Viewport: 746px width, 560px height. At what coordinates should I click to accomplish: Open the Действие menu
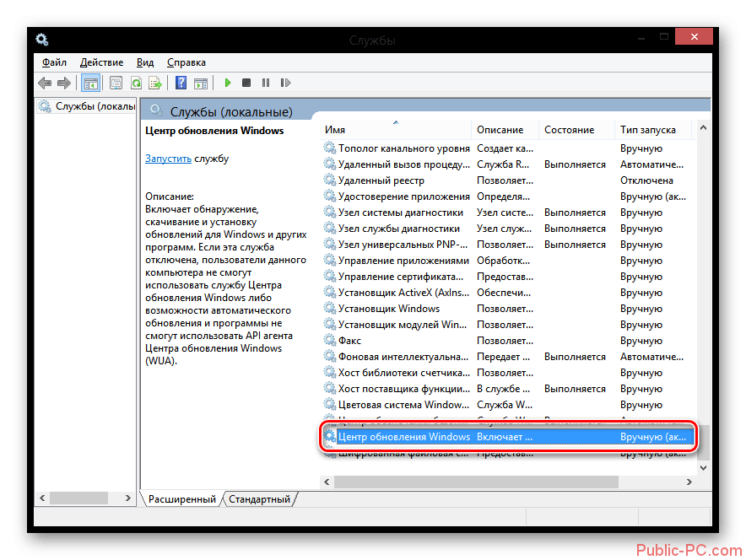point(101,62)
